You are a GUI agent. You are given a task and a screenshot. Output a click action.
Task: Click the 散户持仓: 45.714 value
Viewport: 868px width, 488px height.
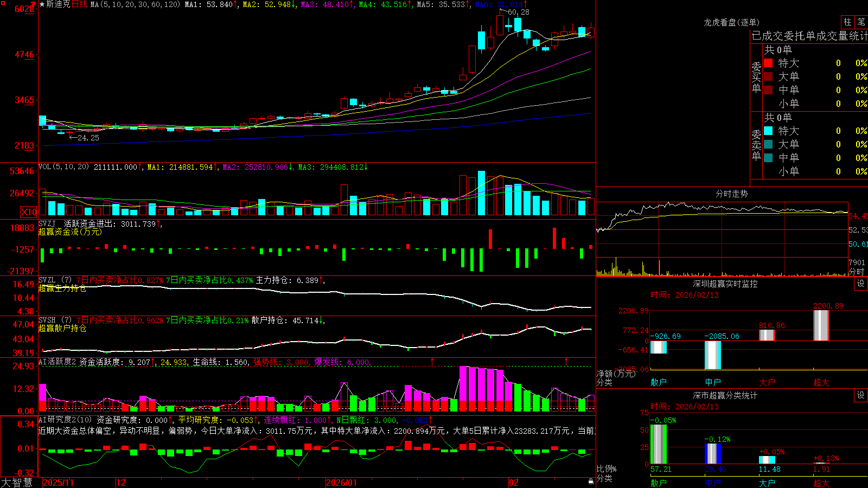click(x=285, y=320)
